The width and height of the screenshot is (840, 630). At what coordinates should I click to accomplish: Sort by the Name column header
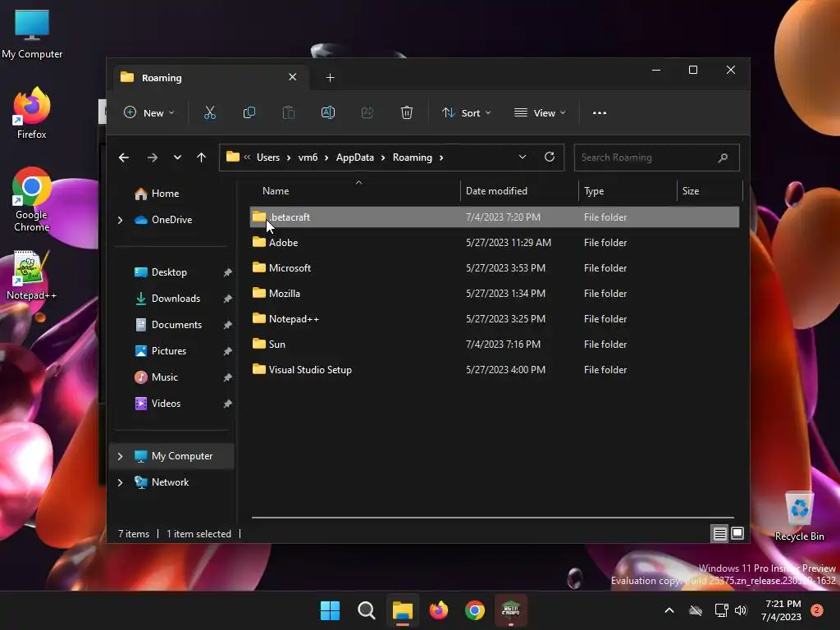click(x=355, y=191)
